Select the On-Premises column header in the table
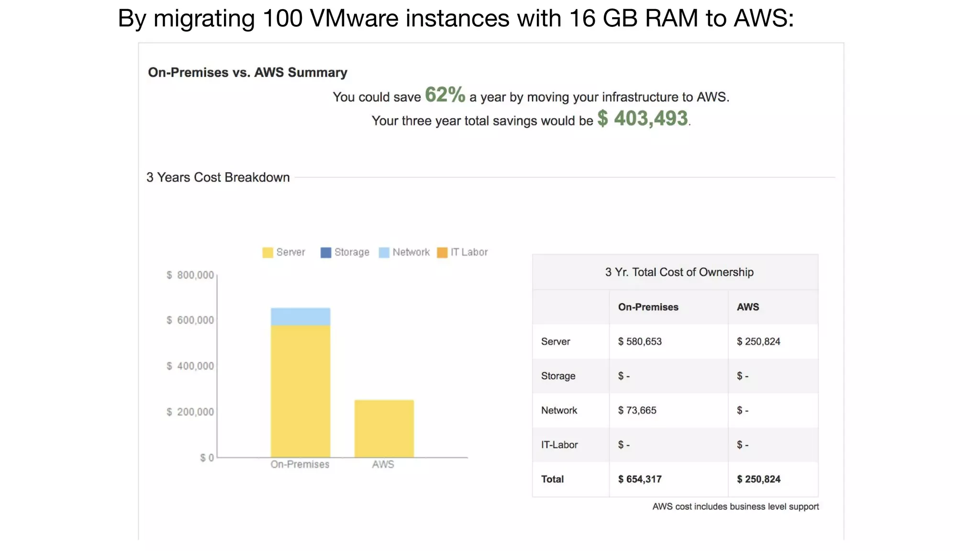Image resolution: width=980 pixels, height=551 pixels. point(648,307)
